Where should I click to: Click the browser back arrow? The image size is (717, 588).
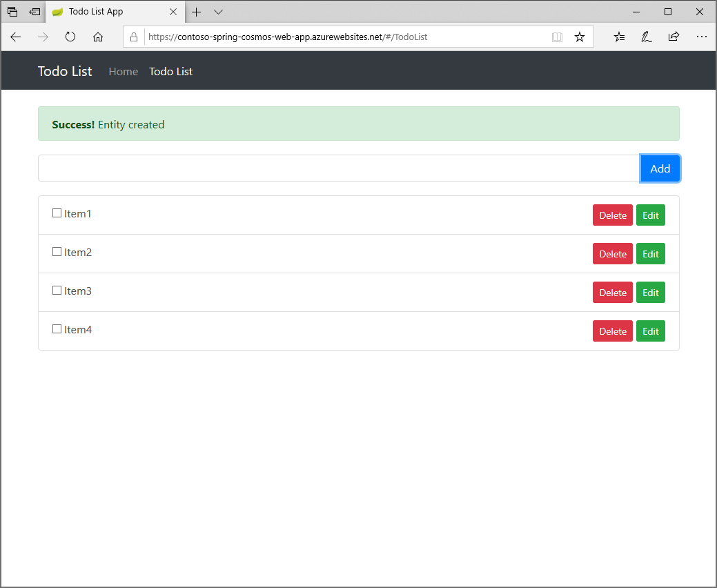pyautogui.click(x=15, y=37)
